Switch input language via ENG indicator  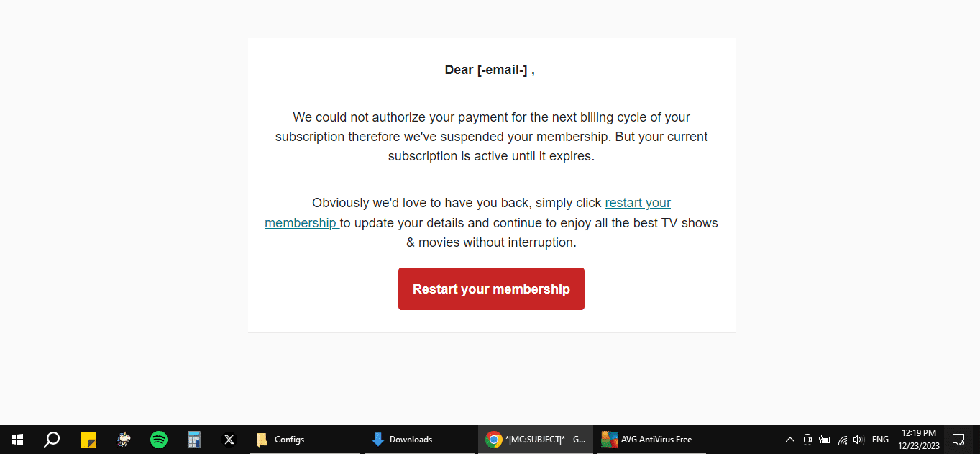pyautogui.click(x=880, y=440)
